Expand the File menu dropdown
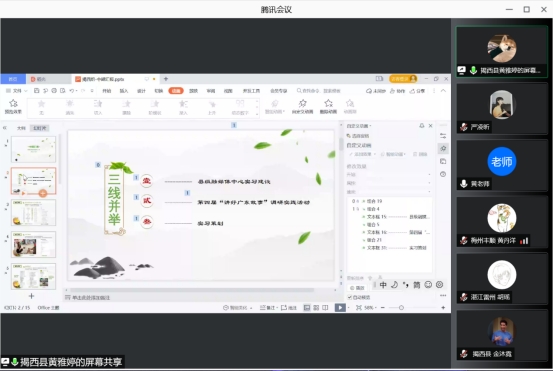Image resolution: width=554 pixels, height=371 pixels. (17, 91)
